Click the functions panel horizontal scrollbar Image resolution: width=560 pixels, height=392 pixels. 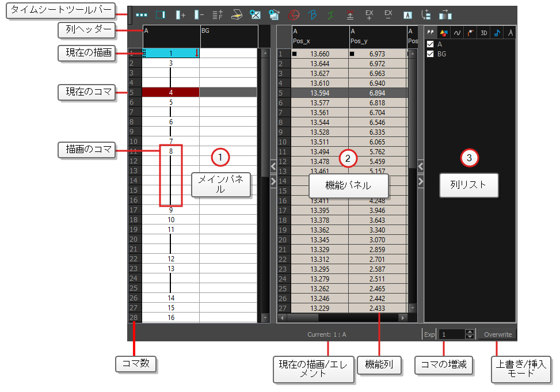click(343, 318)
